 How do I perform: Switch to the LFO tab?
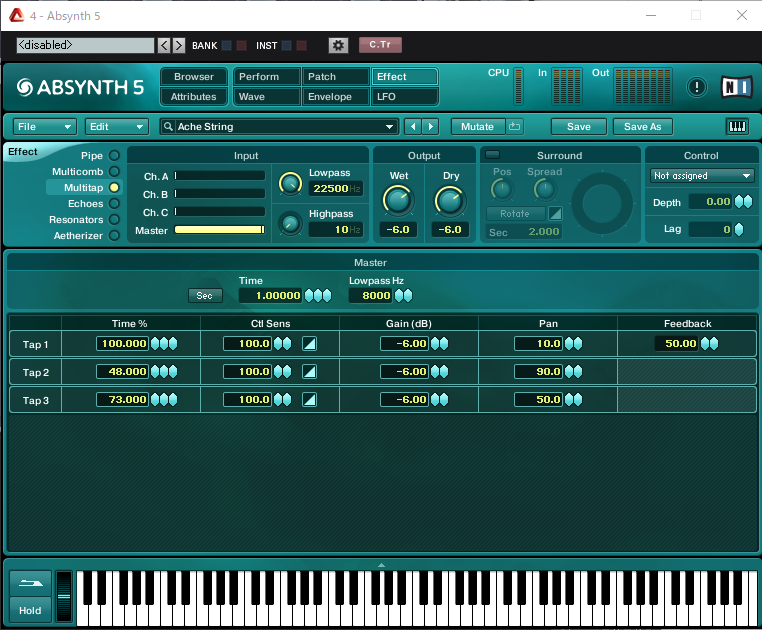404,96
